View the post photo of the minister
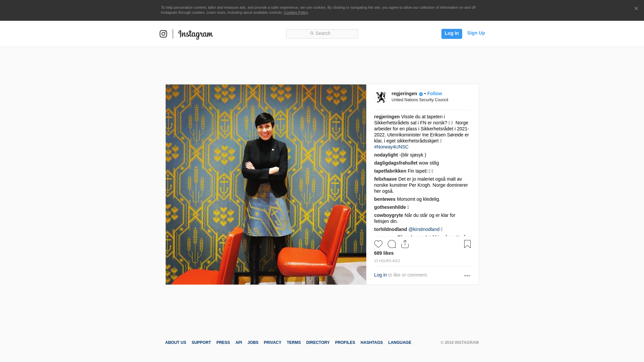This screenshot has height=362, width=644. click(266, 184)
